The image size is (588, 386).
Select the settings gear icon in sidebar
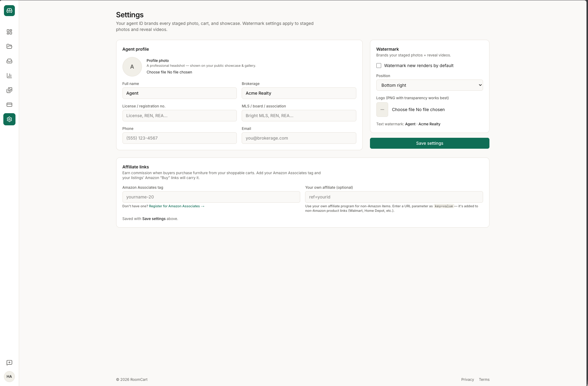(x=9, y=119)
